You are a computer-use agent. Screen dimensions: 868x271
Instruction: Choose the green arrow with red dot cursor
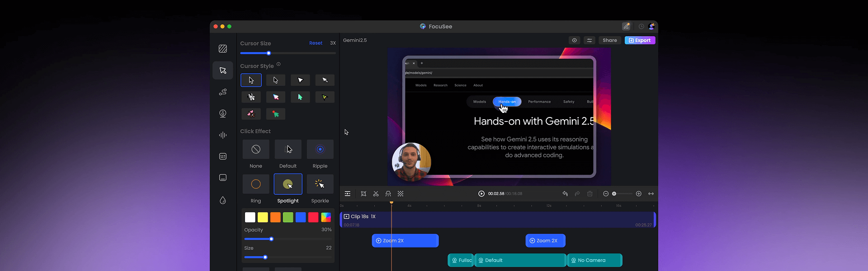click(276, 114)
